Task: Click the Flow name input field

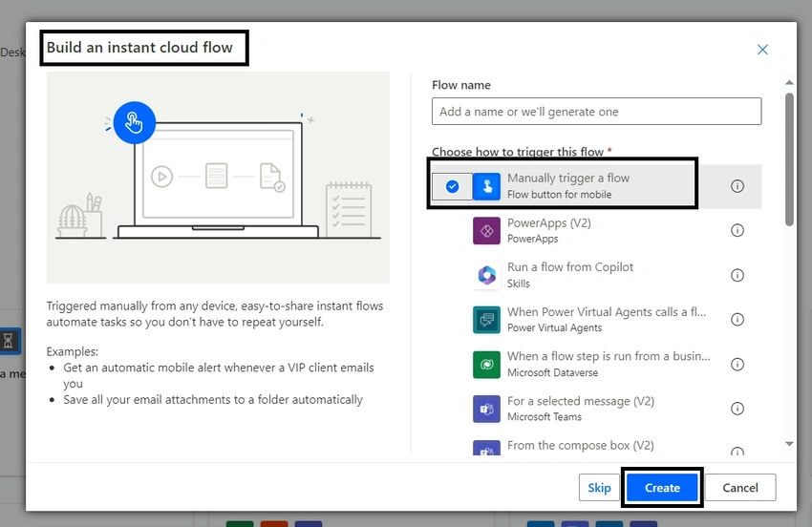Action: pos(596,112)
